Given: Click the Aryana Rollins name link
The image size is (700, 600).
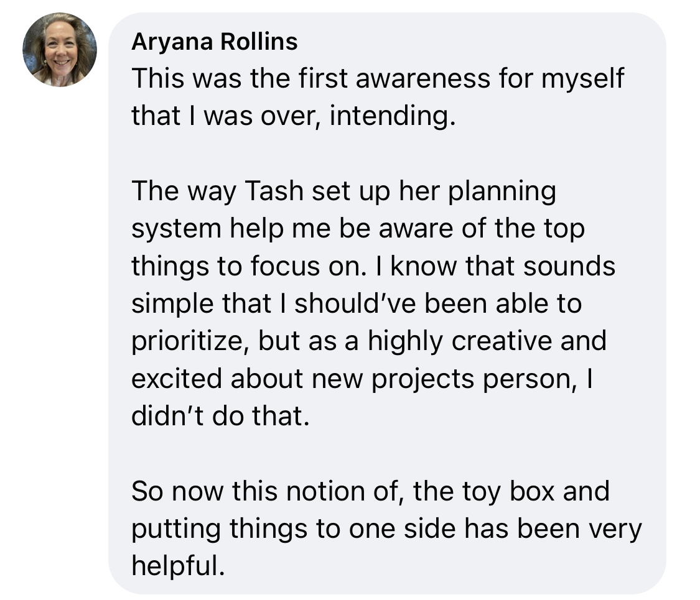Looking at the screenshot, I should [x=215, y=42].
